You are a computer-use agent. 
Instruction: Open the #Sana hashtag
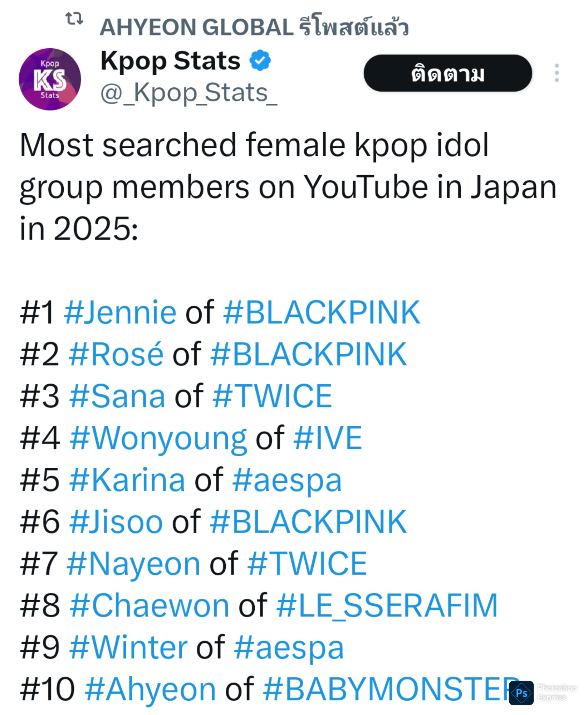117,396
